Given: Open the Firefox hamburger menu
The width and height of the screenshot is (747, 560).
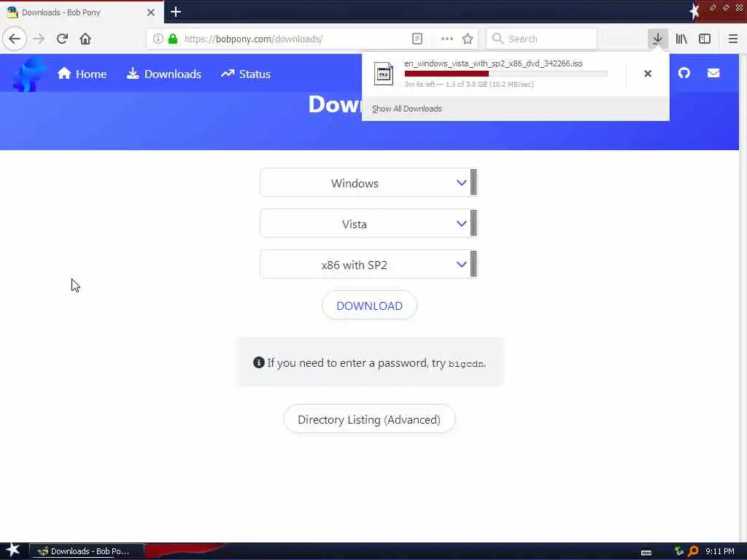Looking at the screenshot, I should [x=732, y=39].
